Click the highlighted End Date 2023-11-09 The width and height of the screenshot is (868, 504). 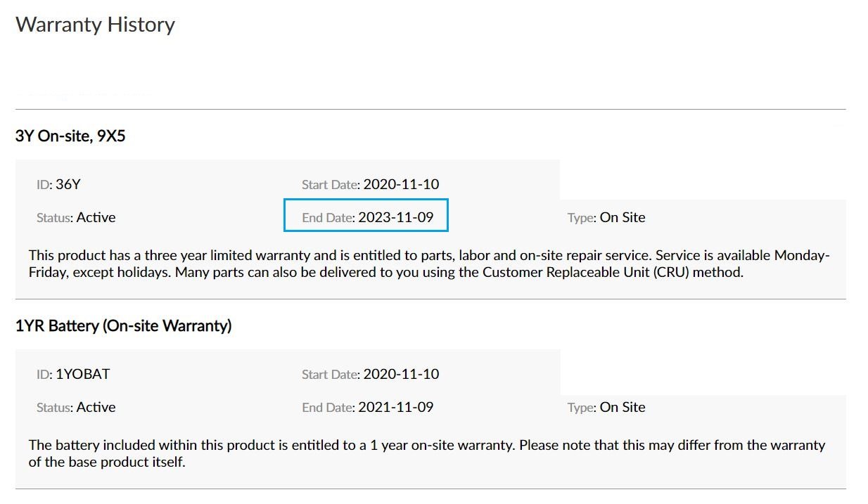click(395, 217)
